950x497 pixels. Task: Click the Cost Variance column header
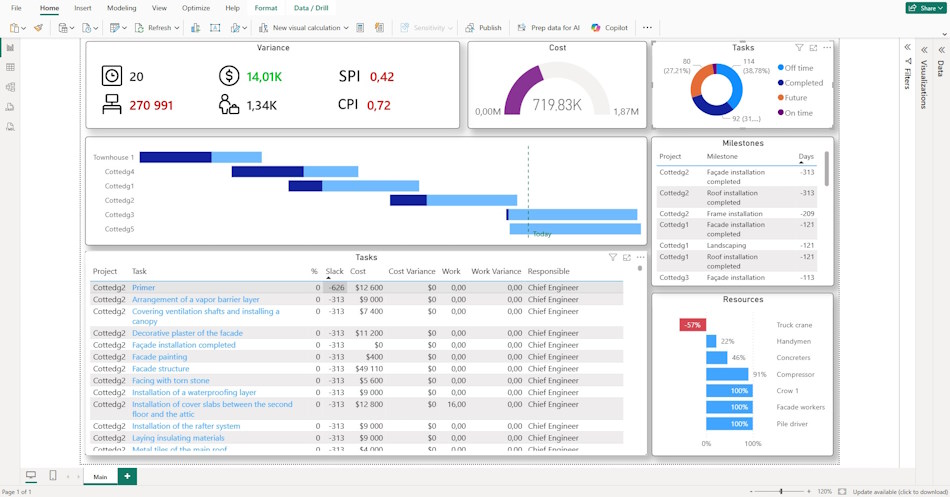coord(411,272)
